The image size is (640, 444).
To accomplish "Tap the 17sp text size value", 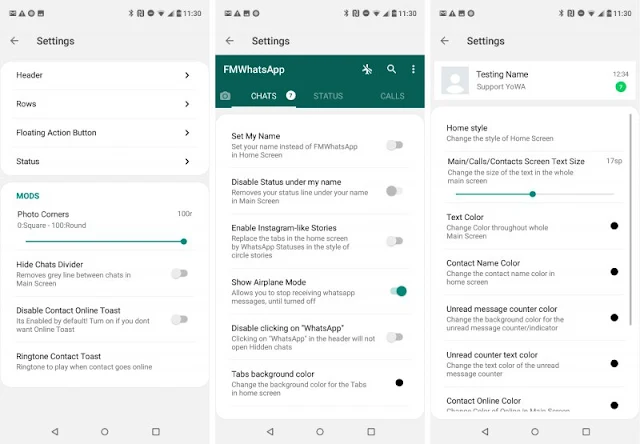I will (x=614, y=161).
